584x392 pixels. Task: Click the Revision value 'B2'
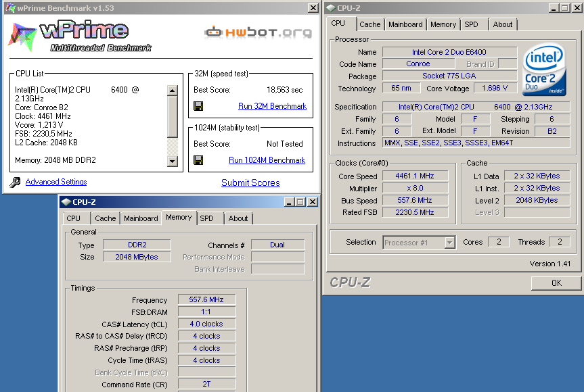pos(552,131)
